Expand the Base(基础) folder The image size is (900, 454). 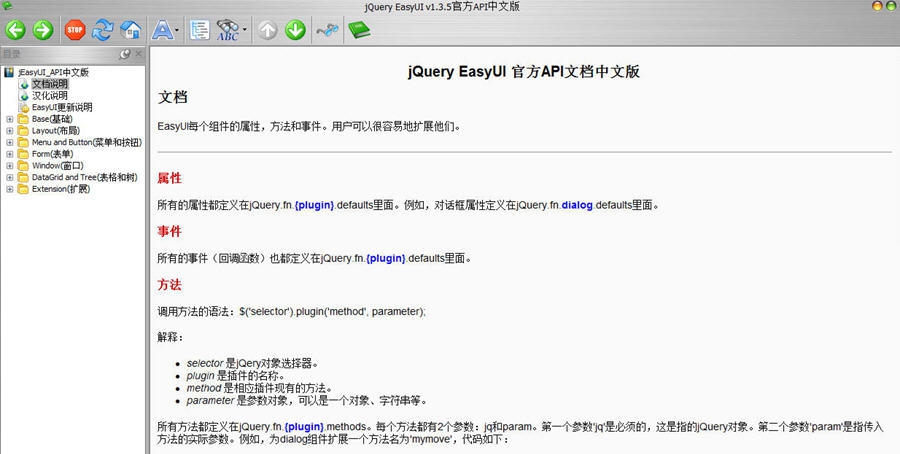click(x=9, y=119)
